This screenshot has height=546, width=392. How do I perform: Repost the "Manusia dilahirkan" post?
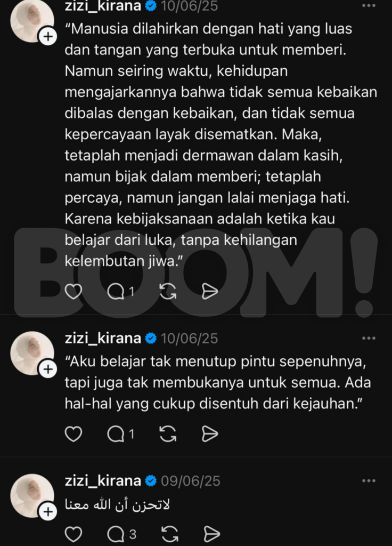click(168, 291)
